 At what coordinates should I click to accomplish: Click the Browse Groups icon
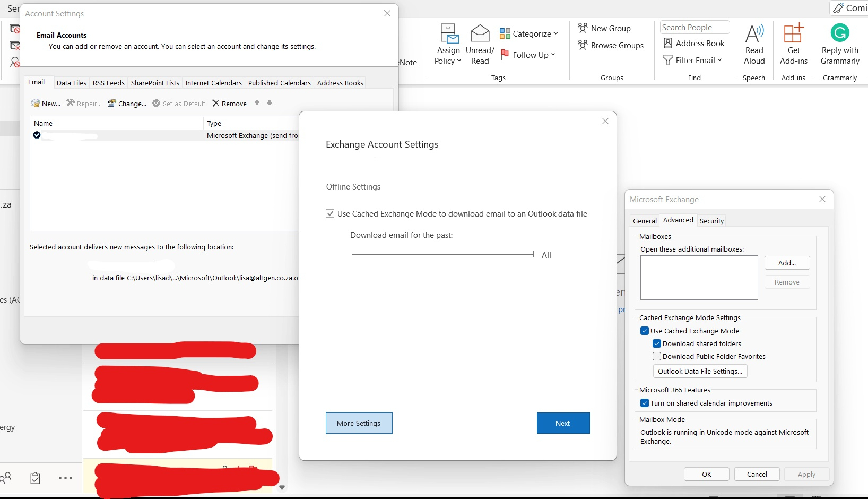(x=583, y=45)
